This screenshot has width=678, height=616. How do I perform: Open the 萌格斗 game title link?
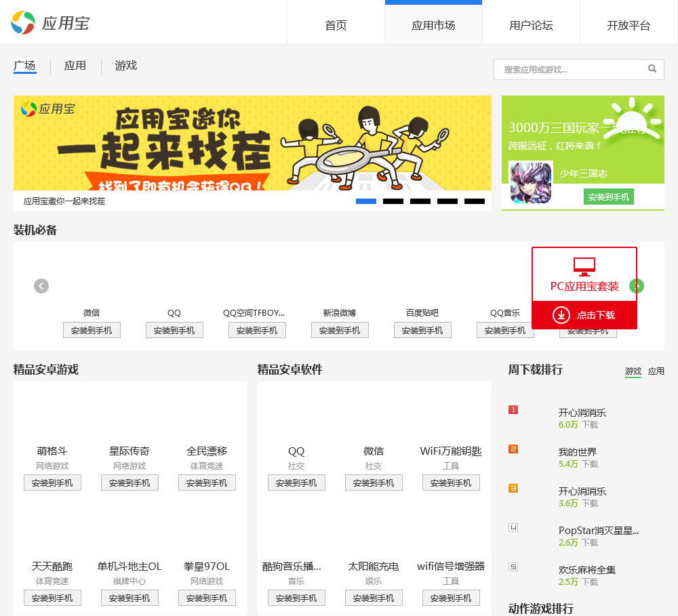pyautogui.click(x=52, y=451)
